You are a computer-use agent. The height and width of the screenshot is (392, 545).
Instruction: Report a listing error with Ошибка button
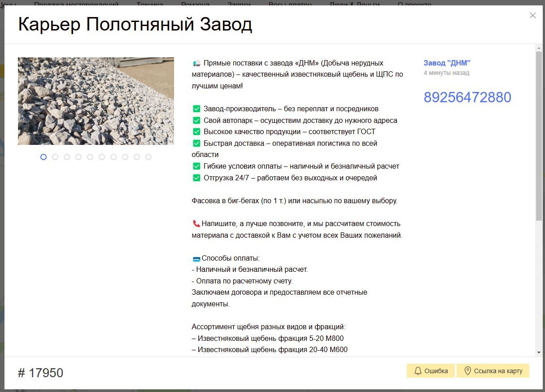coord(431,371)
